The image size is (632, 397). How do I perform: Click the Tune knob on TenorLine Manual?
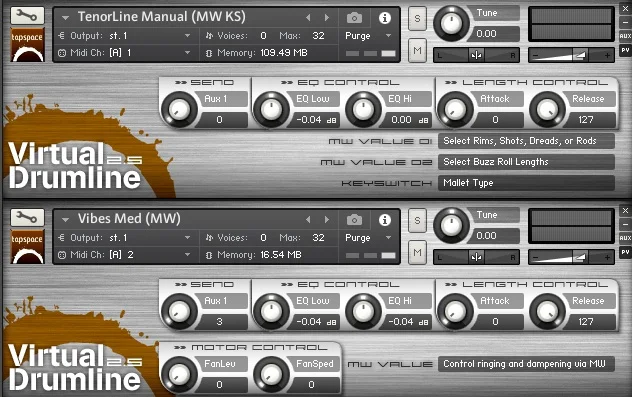(x=451, y=23)
